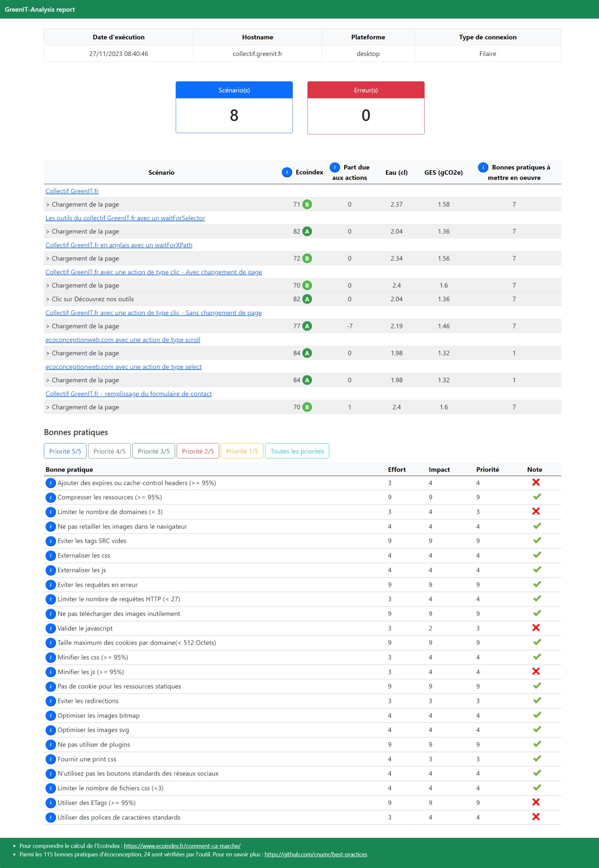Viewport: 599px width, 868px height.
Task: Click green B grade badge next to 71
Action: point(307,205)
